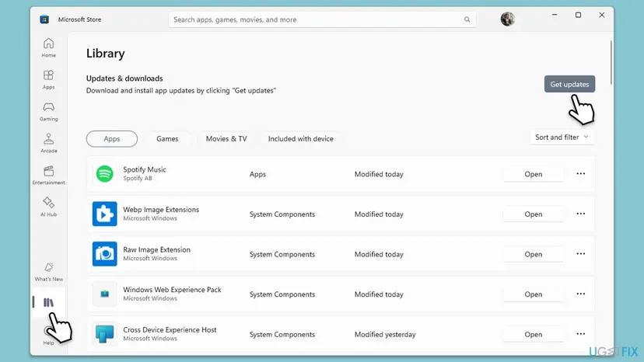Open more options for Webp Image Extensions
Viewport: 644px width, 362px height.
(x=581, y=214)
